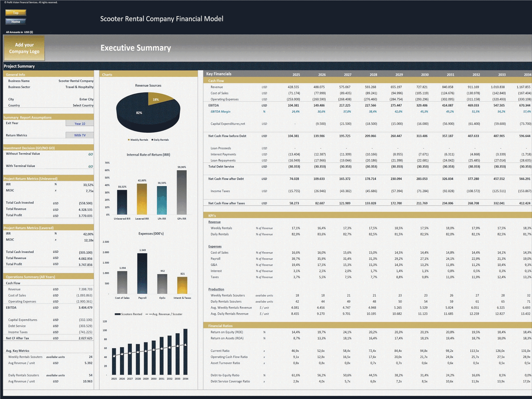Viewport: 532px width, 399px height.
Task: Click the Unlevered IRR bar in the chart
Action: pos(122,202)
